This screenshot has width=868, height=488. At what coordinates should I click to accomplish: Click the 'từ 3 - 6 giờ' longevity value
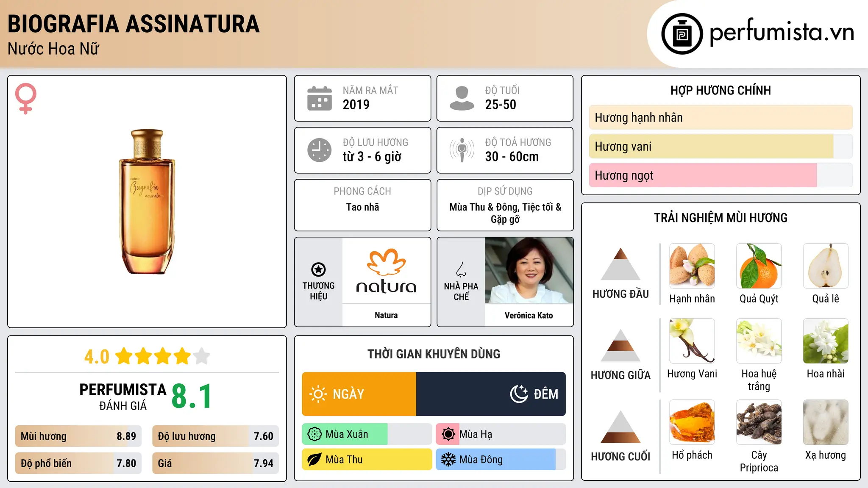tap(372, 157)
